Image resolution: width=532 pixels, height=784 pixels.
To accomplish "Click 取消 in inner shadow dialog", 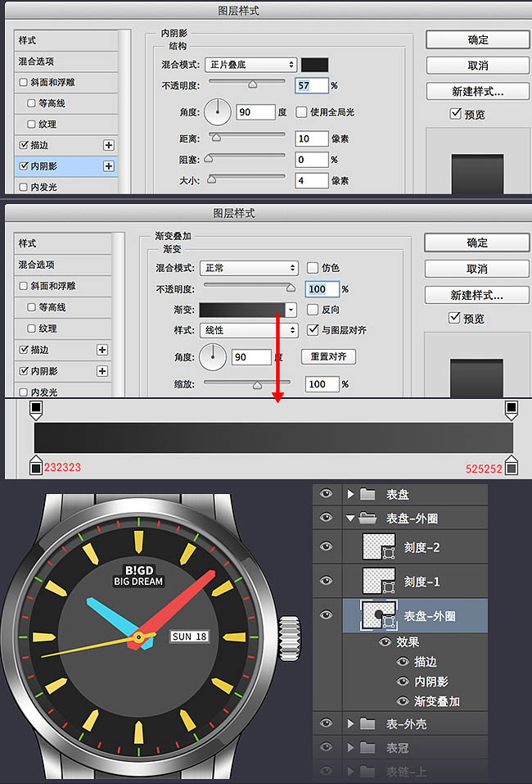I will (477, 66).
